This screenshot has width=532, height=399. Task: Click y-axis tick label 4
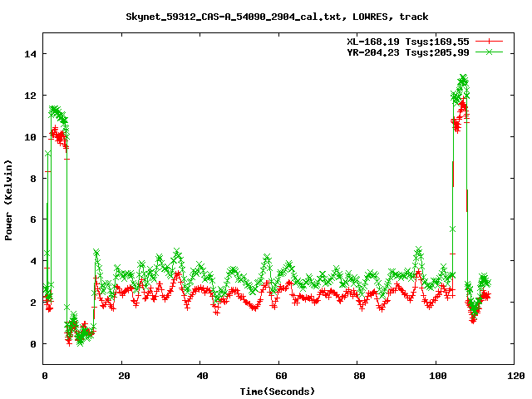(33, 261)
